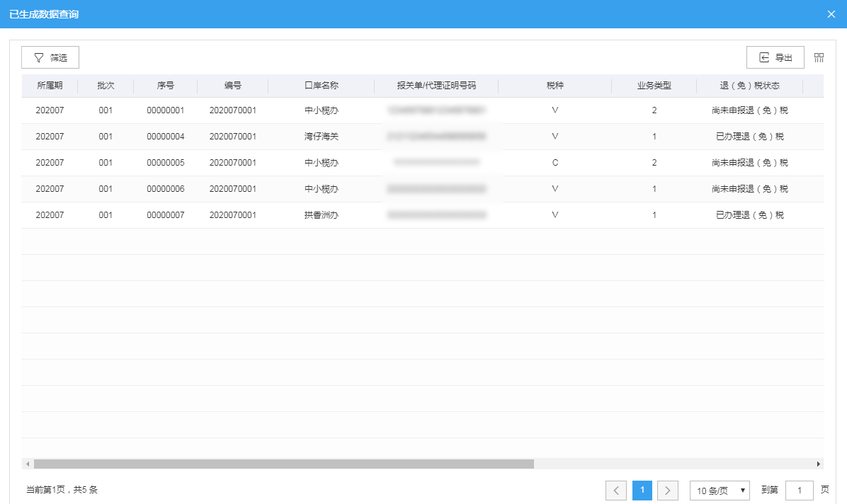Screen dimensions: 847x504
Task: Click the export arrow icon
Action: [764, 57]
